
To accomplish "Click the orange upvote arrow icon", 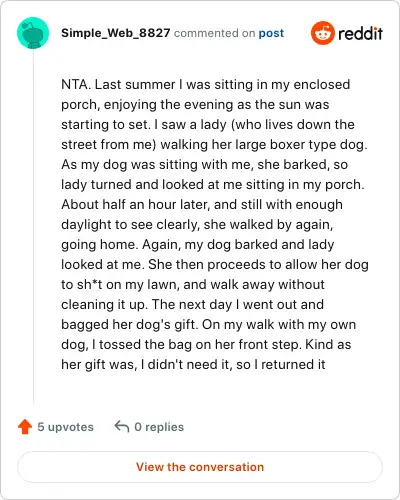I will click(25, 427).
